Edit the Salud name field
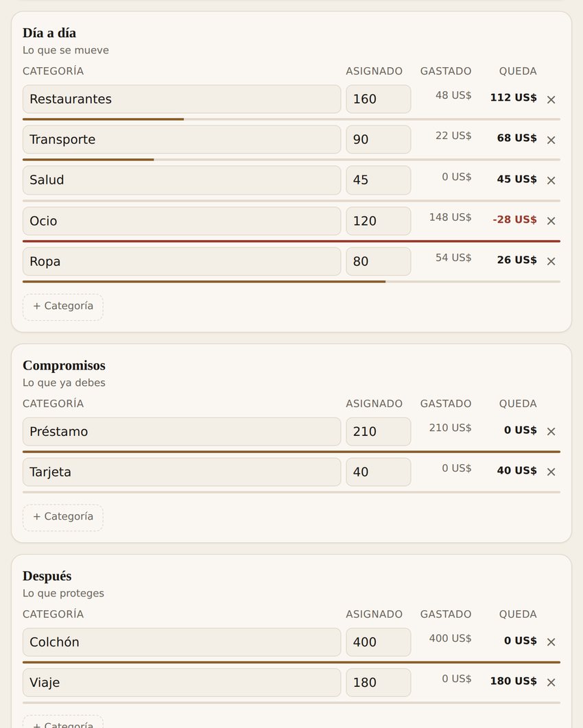The height and width of the screenshot is (728, 583). (182, 180)
